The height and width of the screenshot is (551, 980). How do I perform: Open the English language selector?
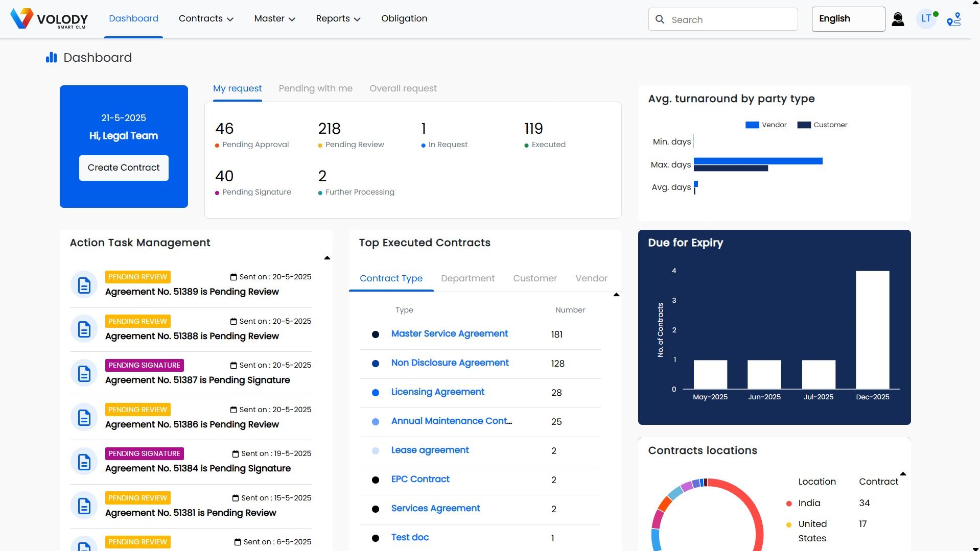pos(848,19)
